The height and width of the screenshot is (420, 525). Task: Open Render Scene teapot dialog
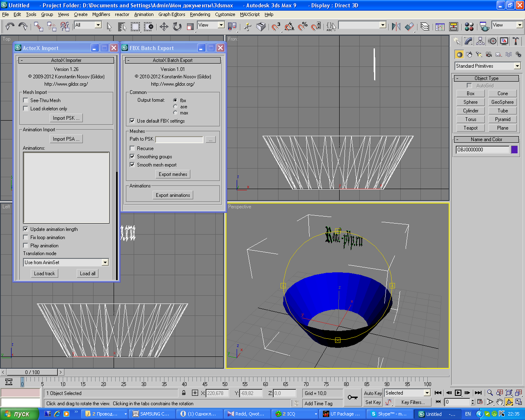(x=484, y=27)
